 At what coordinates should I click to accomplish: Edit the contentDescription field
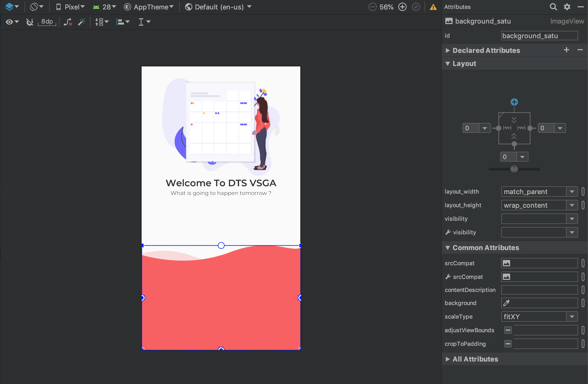click(x=539, y=290)
